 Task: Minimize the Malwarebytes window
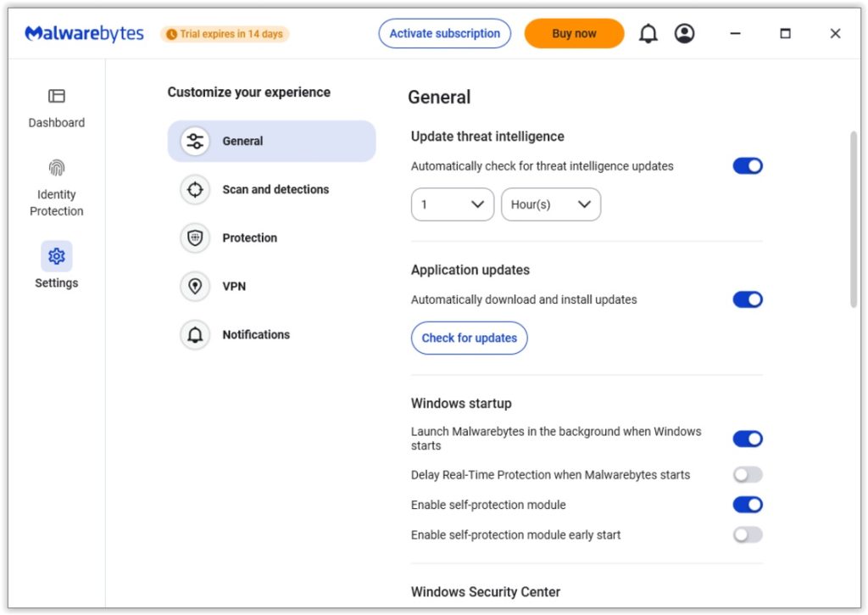click(x=735, y=34)
